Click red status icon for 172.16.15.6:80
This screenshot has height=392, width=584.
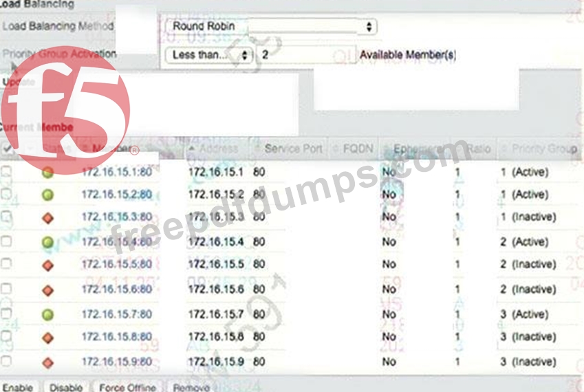point(47,290)
